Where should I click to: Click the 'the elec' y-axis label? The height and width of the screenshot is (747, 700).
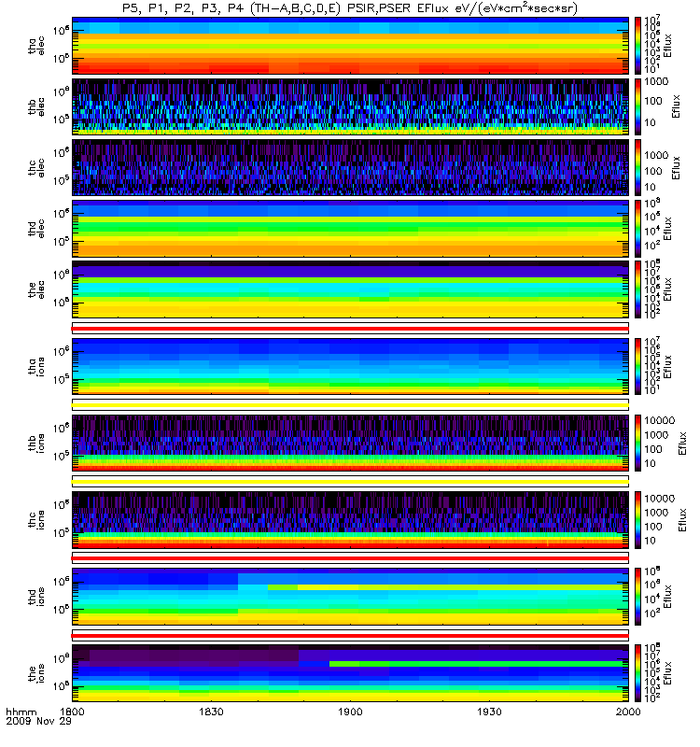[x=36, y=289]
